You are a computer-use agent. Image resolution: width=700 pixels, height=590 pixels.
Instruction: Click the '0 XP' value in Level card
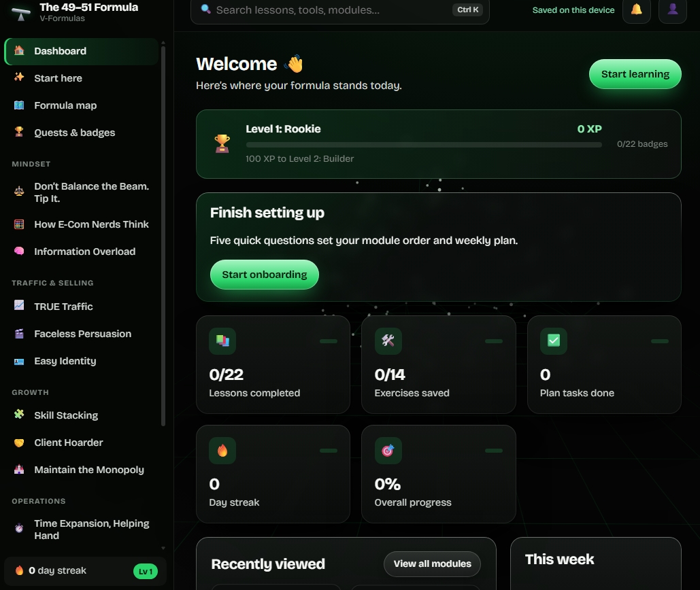pos(589,129)
